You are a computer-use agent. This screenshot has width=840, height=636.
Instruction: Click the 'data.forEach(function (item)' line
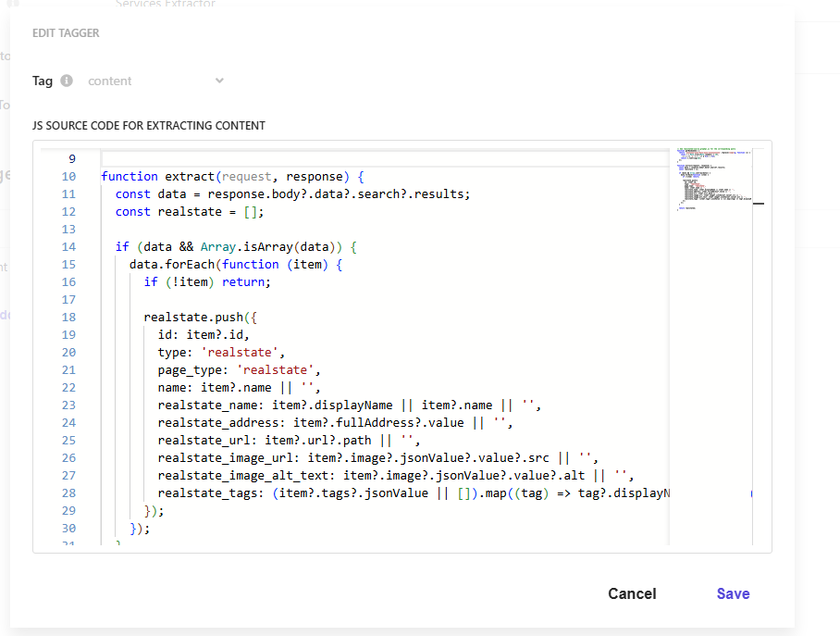coord(236,265)
